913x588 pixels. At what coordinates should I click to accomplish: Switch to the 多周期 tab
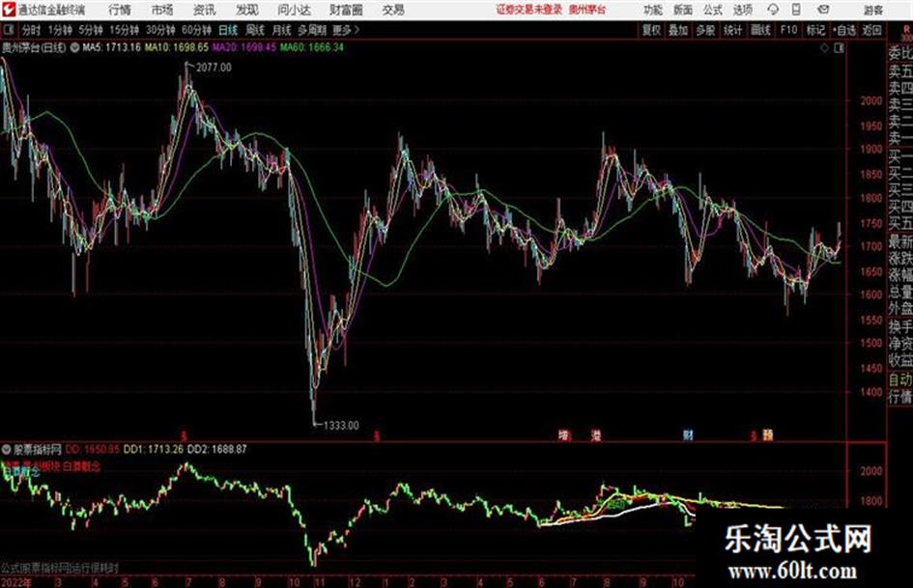[x=312, y=30]
